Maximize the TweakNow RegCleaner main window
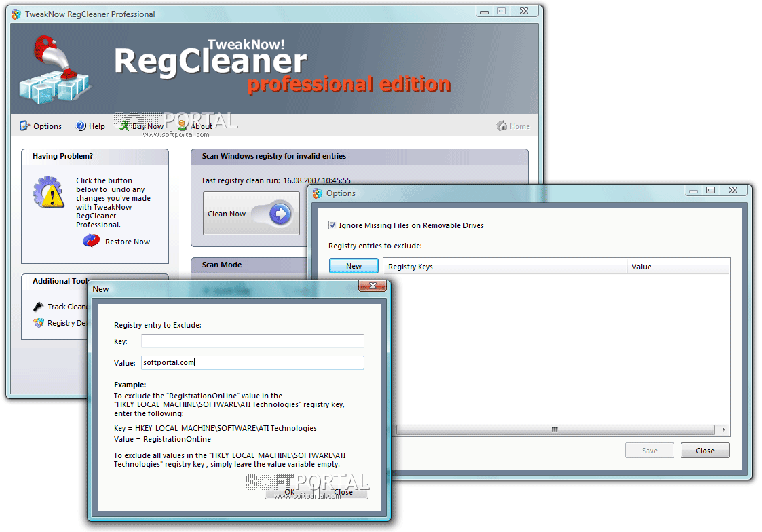 (501, 11)
